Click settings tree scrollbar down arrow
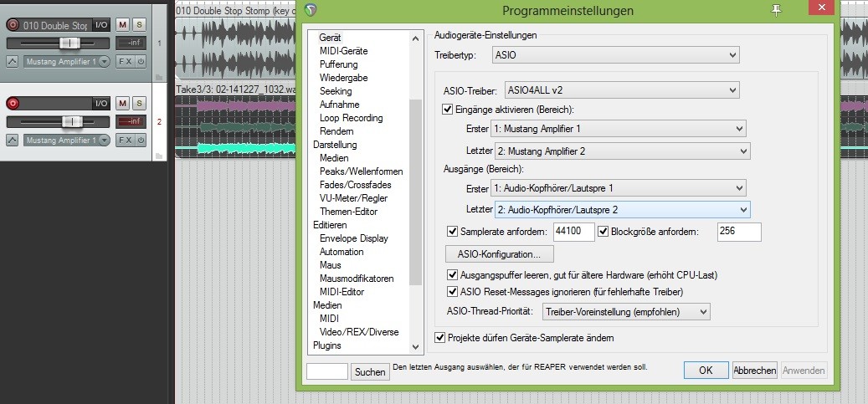868x404 pixels. click(415, 347)
